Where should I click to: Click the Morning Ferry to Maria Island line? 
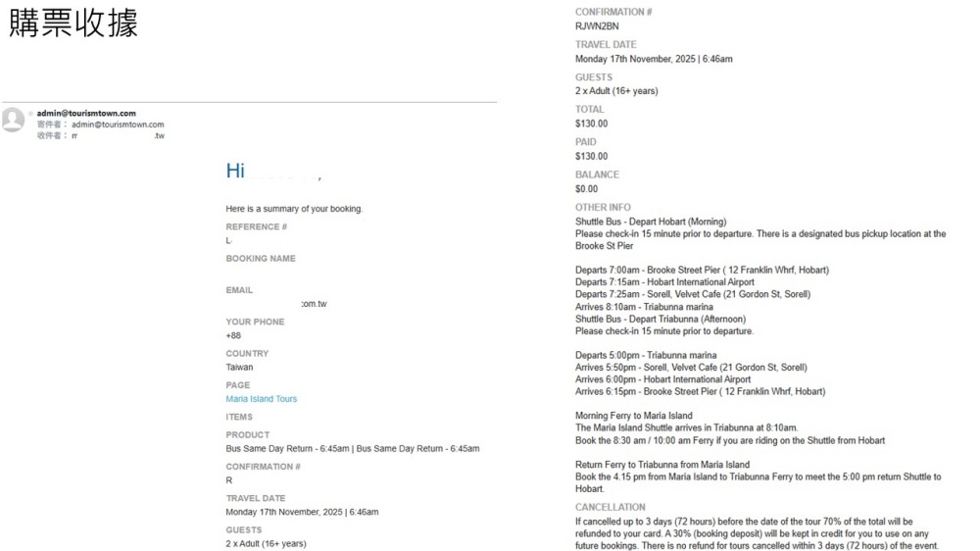tap(633, 416)
